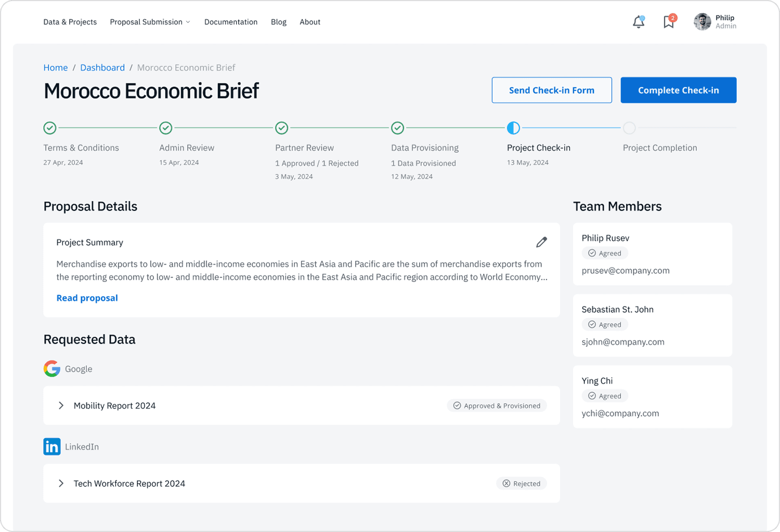Image resolution: width=780 pixels, height=532 pixels.
Task: Click the Tech Workforce Report 2024 title
Action: (x=129, y=484)
